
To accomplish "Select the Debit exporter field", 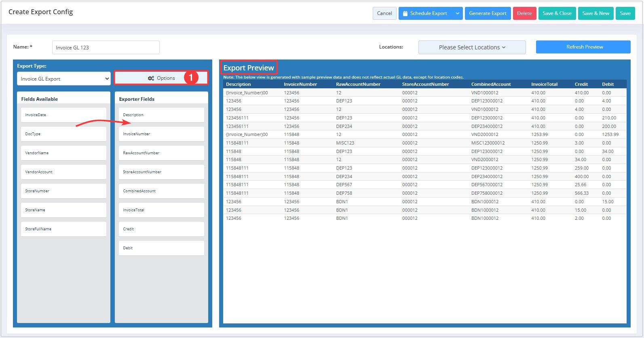I will coord(161,248).
